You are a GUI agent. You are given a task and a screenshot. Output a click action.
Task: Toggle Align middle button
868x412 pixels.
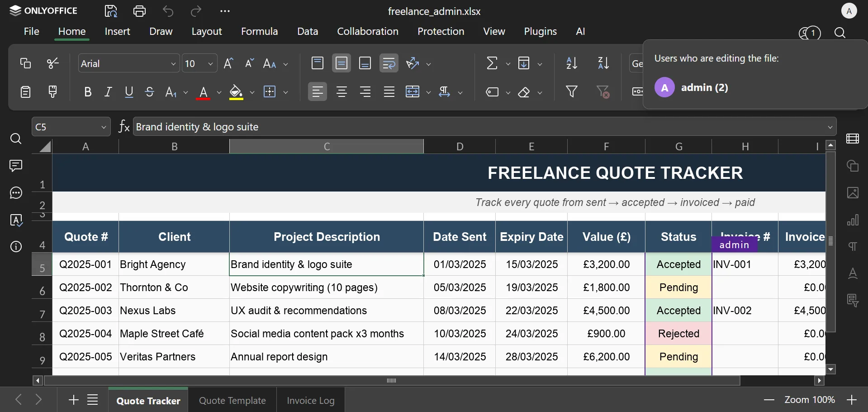point(342,64)
